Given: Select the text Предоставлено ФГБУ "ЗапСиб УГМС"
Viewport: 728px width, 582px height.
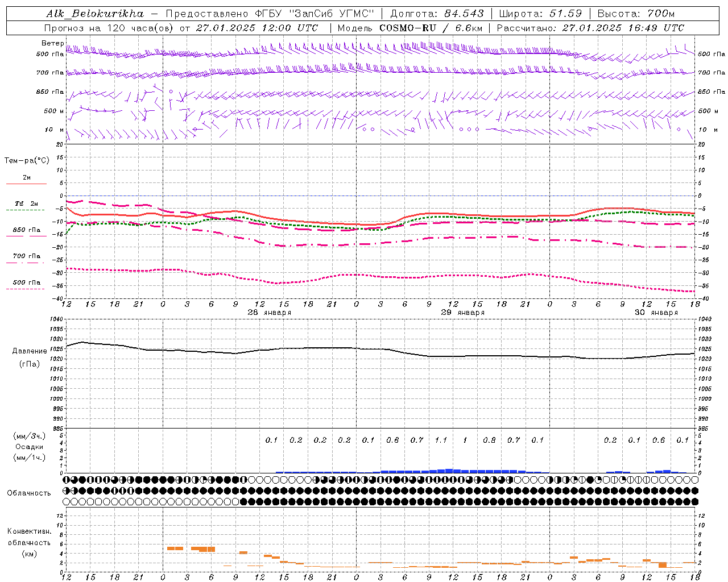Looking at the screenshot, I should click(270, 13).
